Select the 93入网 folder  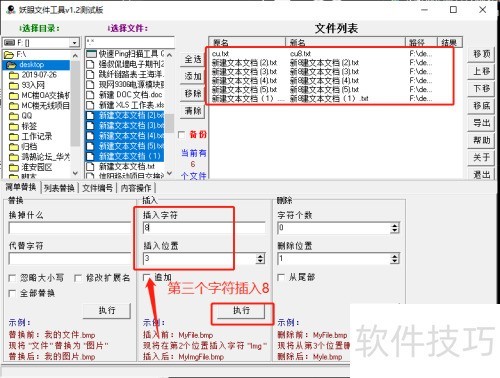pos(33,85)
